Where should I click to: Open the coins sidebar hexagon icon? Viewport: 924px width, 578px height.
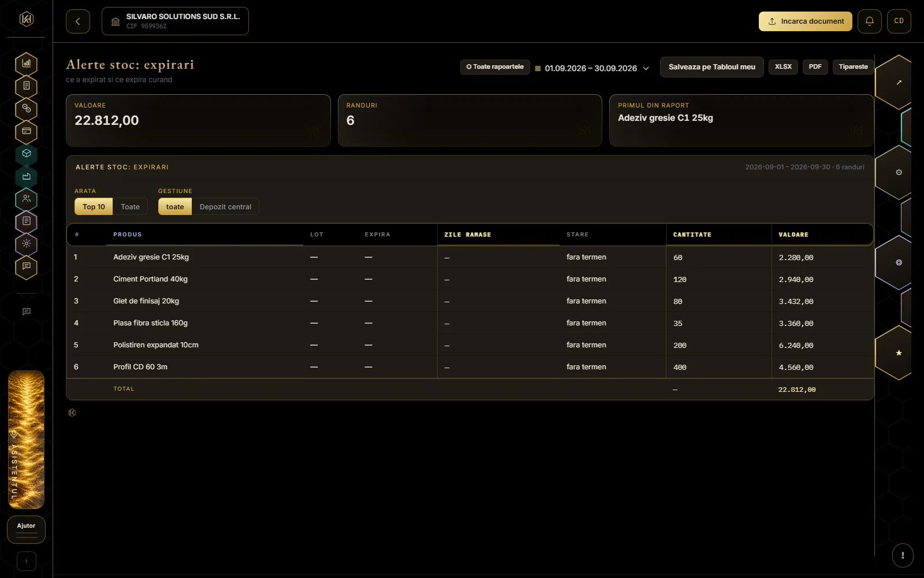click(27, 109)
